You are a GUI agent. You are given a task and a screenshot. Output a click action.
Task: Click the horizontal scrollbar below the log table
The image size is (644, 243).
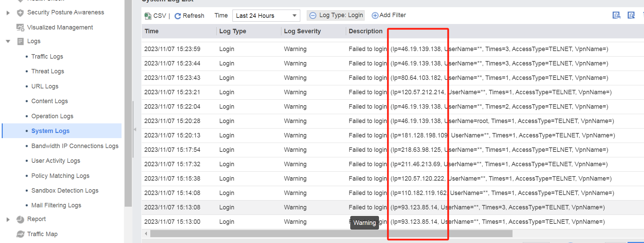pos(331,234)
